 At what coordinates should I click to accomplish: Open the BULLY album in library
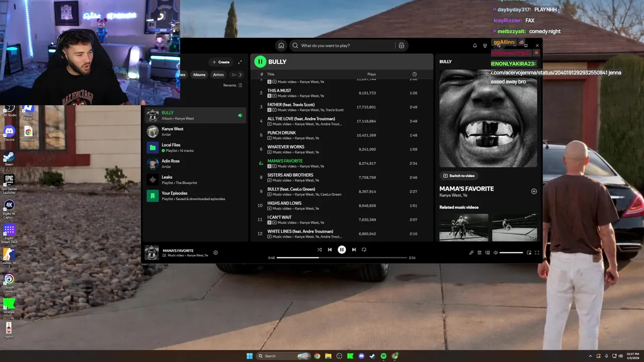coord(195,115)
